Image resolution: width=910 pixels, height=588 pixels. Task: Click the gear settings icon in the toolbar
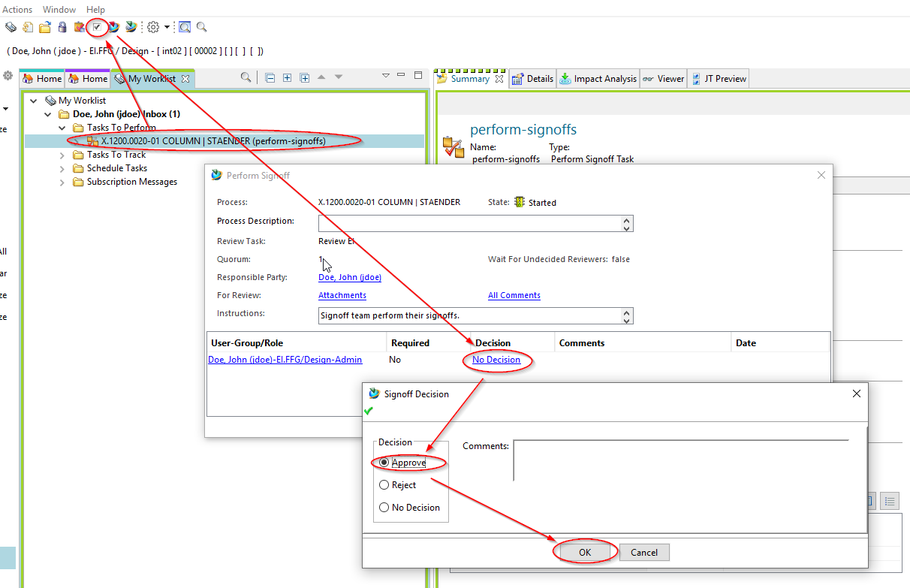coord(153,27)
